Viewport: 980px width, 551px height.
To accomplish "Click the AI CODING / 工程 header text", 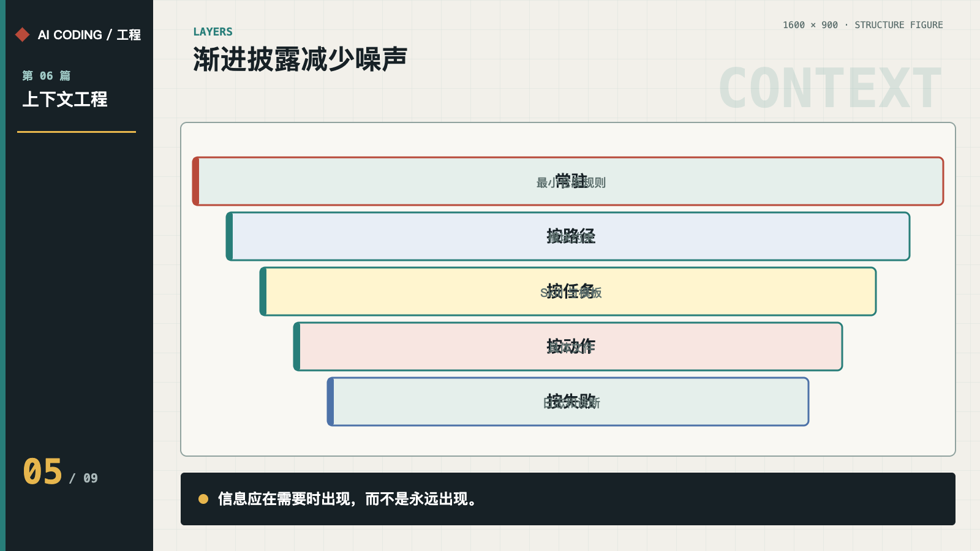I will tap(89, 35).
